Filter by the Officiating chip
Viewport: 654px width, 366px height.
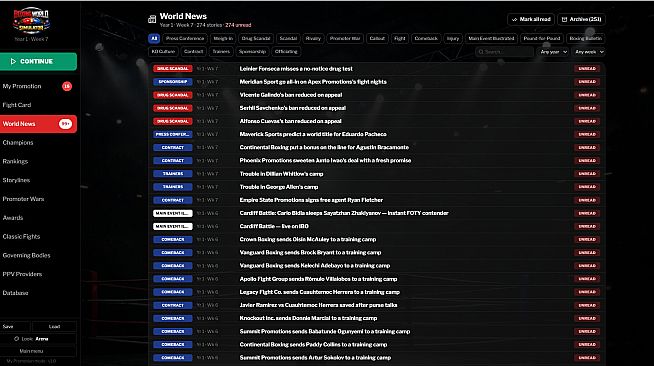point(286,52)
